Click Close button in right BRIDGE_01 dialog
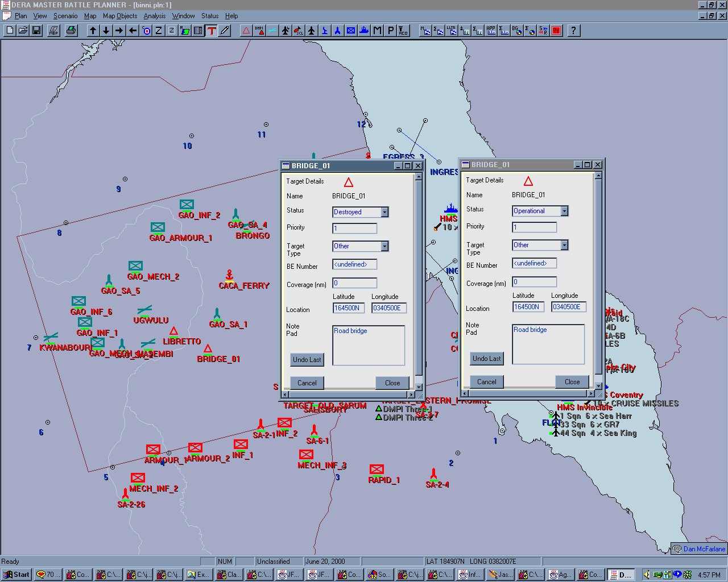The image size is (728, 582). point(572,382)
